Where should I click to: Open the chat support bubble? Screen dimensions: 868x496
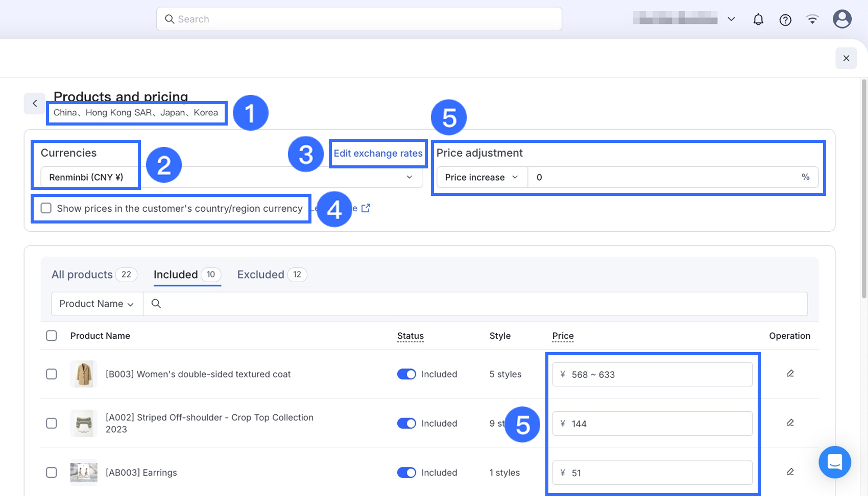coord(834,462)
